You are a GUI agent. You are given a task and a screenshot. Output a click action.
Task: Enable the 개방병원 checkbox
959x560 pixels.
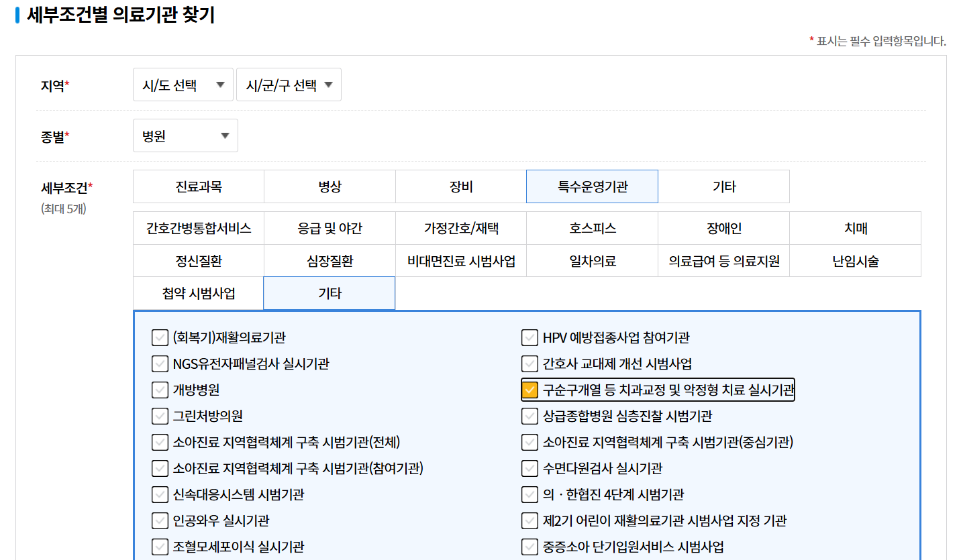coord(160,390)
